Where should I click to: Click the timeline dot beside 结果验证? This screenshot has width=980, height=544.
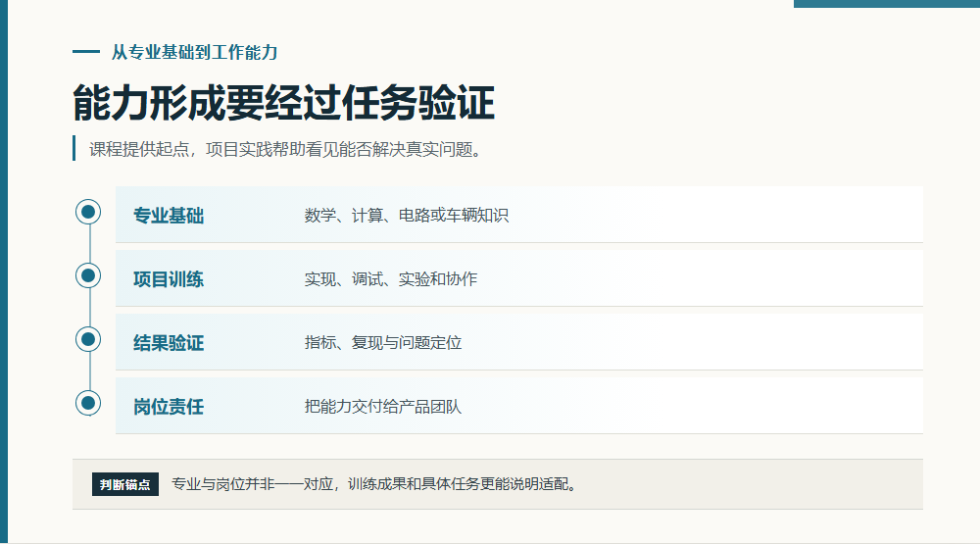(x=88, y=339)
